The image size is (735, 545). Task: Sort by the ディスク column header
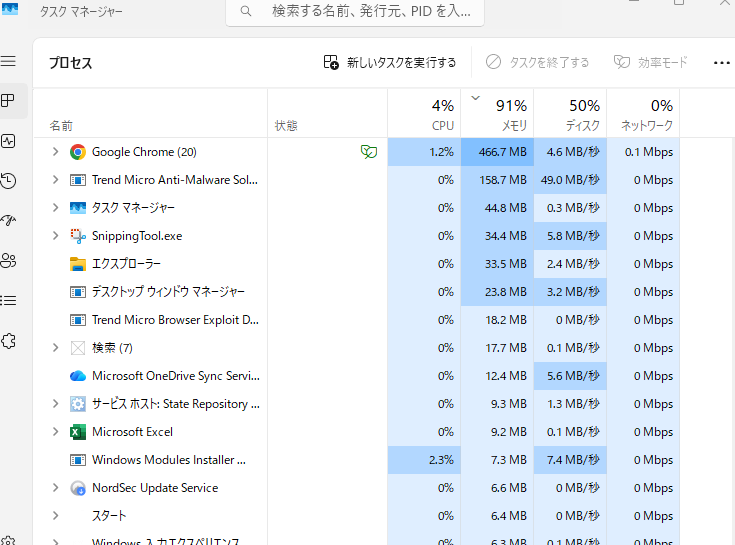point(570,114)
